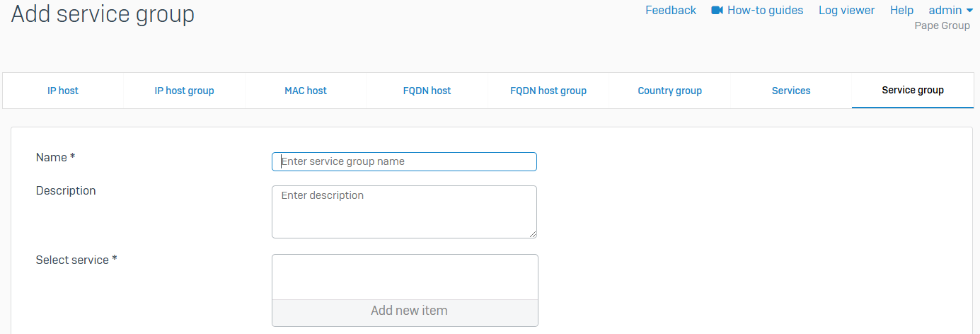Focus the service group name field

coord(404,161)
